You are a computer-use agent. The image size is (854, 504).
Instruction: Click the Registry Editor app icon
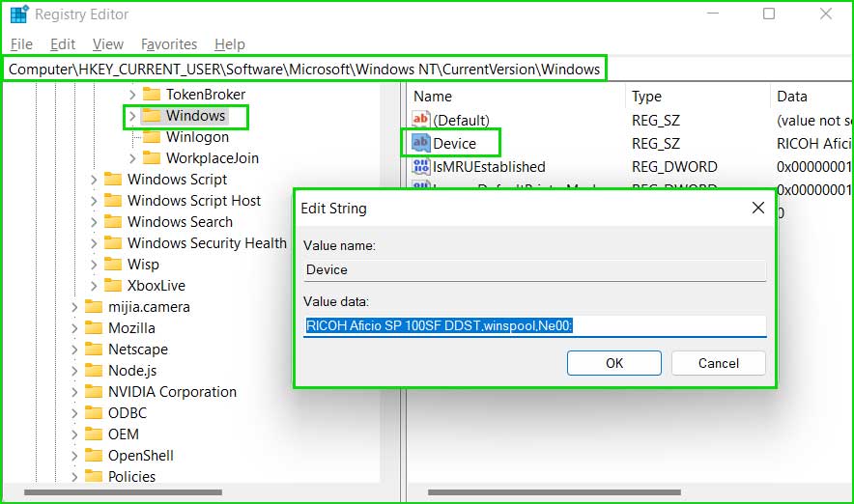point(19,14)
